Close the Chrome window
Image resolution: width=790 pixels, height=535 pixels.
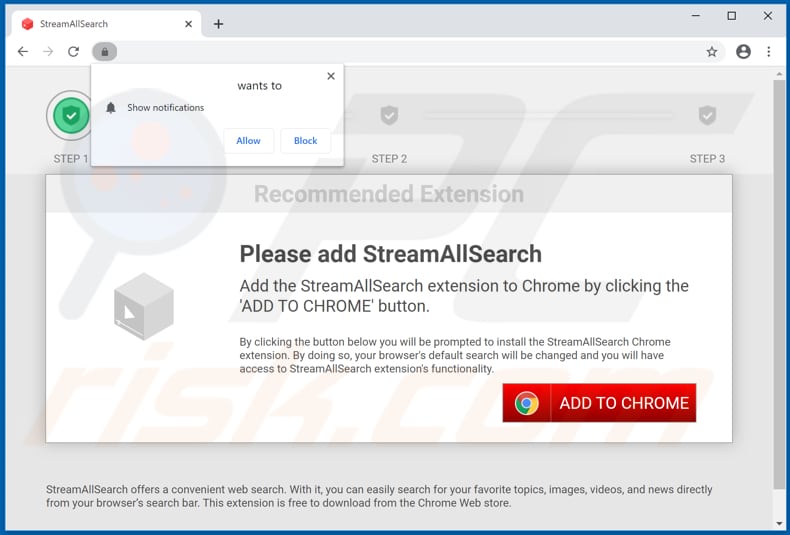[x=768, y=16]
